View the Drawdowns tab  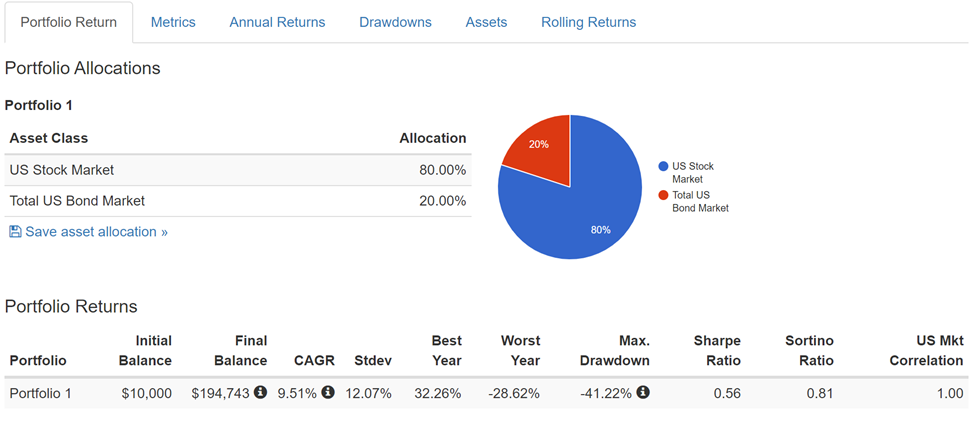point(395,22)
